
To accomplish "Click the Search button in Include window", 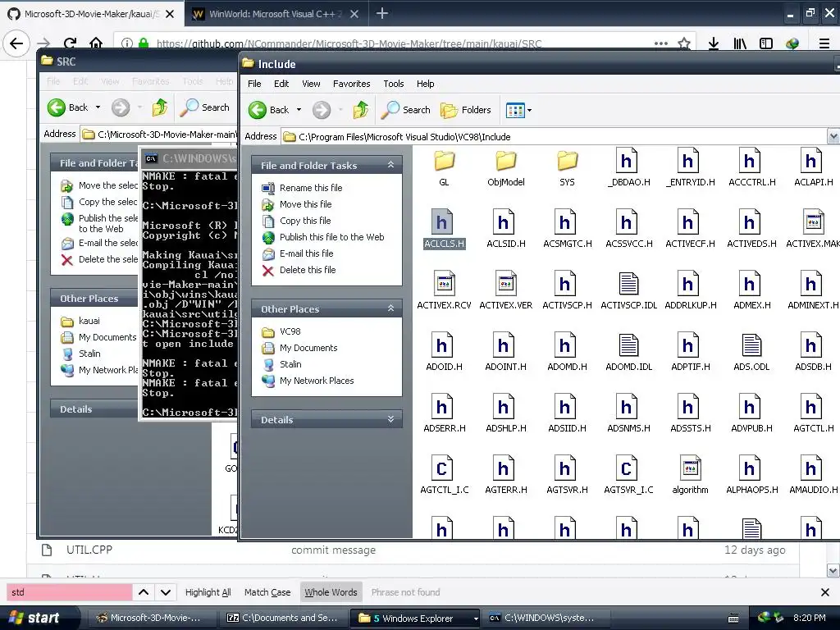I will [x=405, y=110].
